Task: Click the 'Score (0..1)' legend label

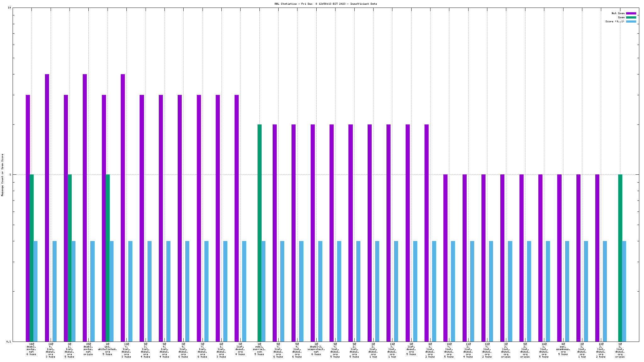Action: click(x=615, y=22)
